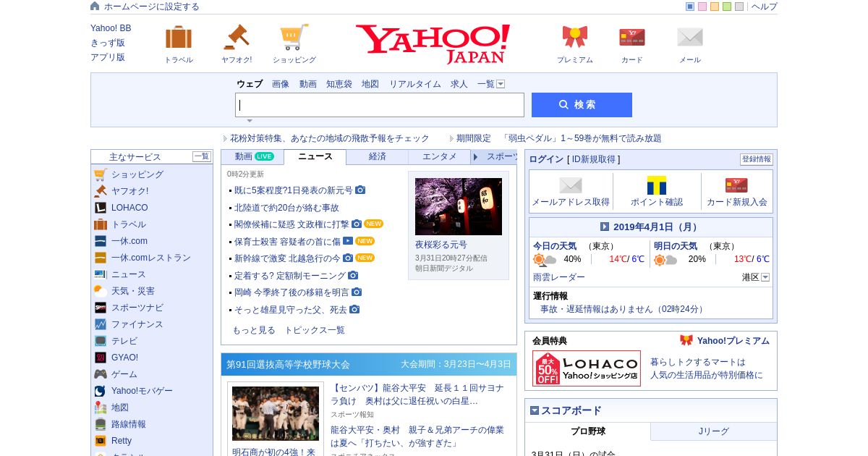Open ゲーム in the services sidebar
Image resolution: width=868 pixels, height=456 pixels.
pyautogui.click(x=124, y=374)
